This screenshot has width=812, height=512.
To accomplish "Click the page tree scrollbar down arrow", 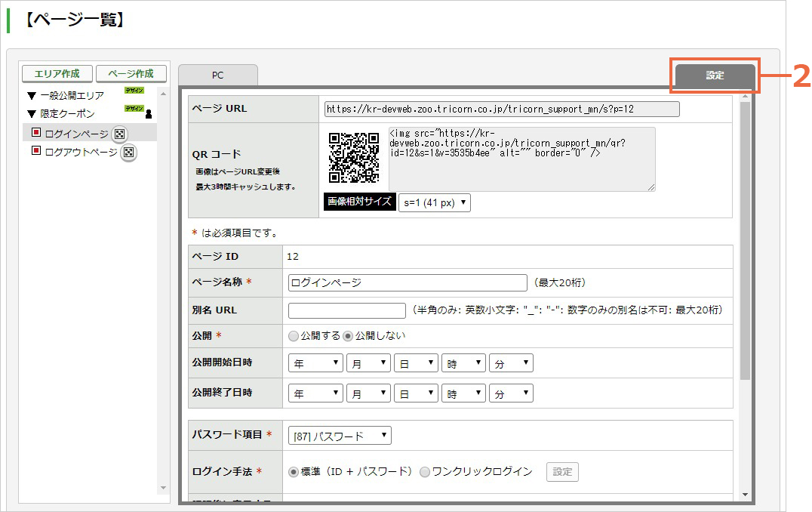I will click(x=163, y=488).
